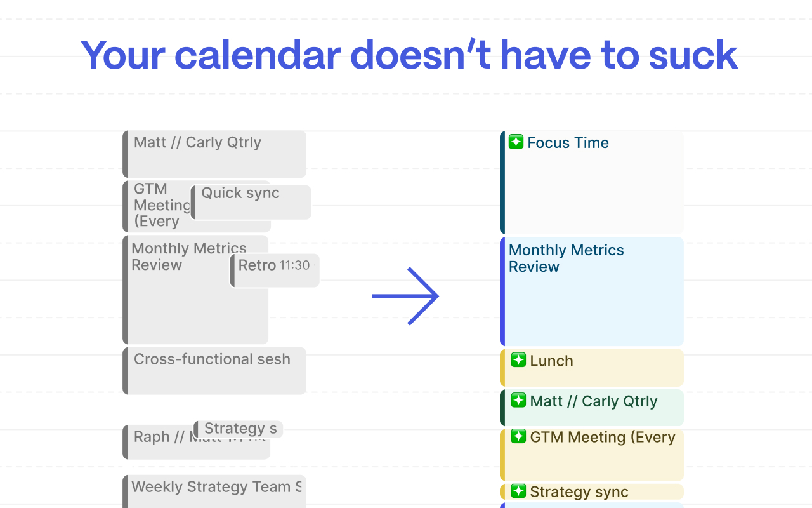Open the gray Matt // Carly Qtrly event

coord(214,154)
